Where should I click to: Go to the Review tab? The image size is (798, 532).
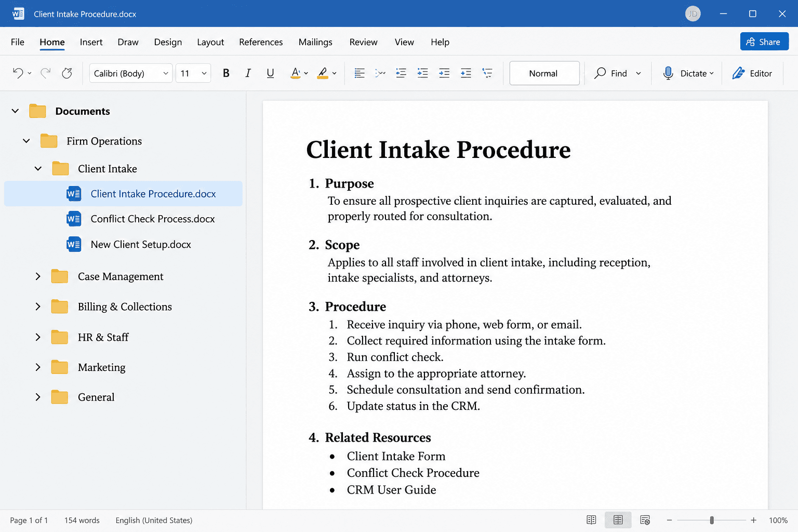click(363, 42)
